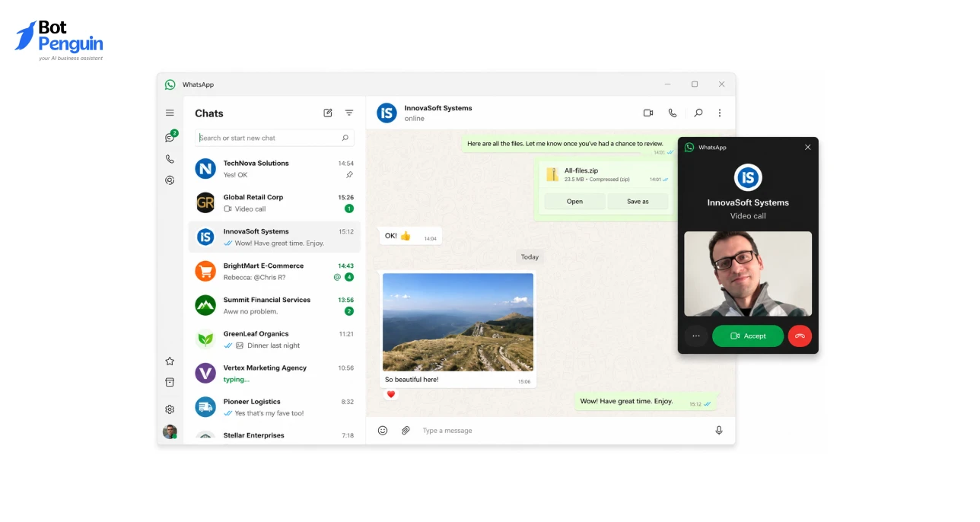Open the chat filter icon
The height and width of the screenshot is (522, 980).
coord(349,113)
